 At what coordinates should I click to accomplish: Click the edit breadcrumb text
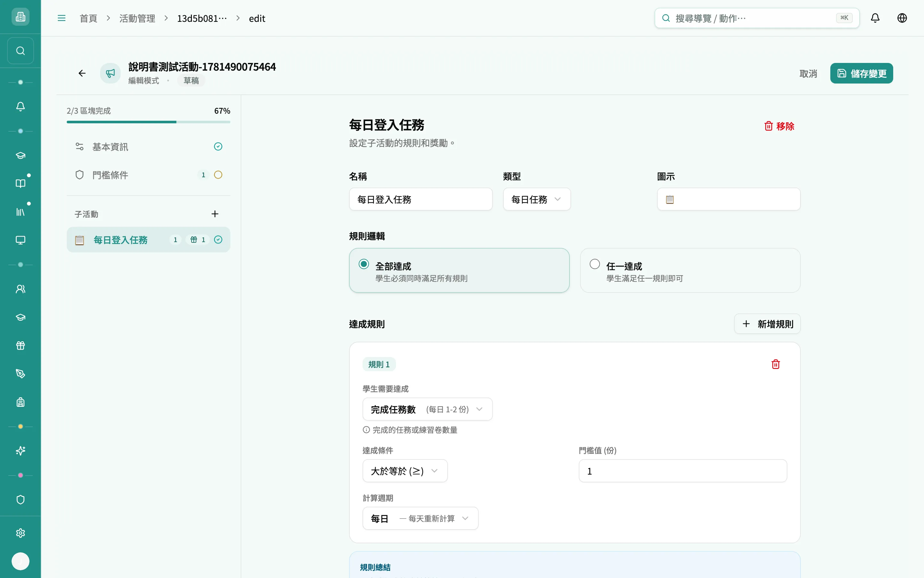tap(257, 18)
